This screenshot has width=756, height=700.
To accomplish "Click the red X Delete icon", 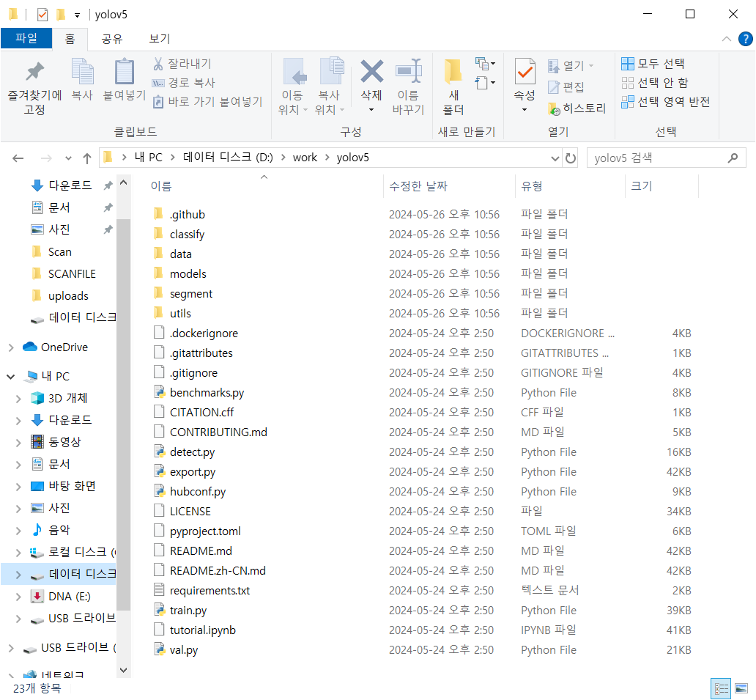I will point(371,71).
